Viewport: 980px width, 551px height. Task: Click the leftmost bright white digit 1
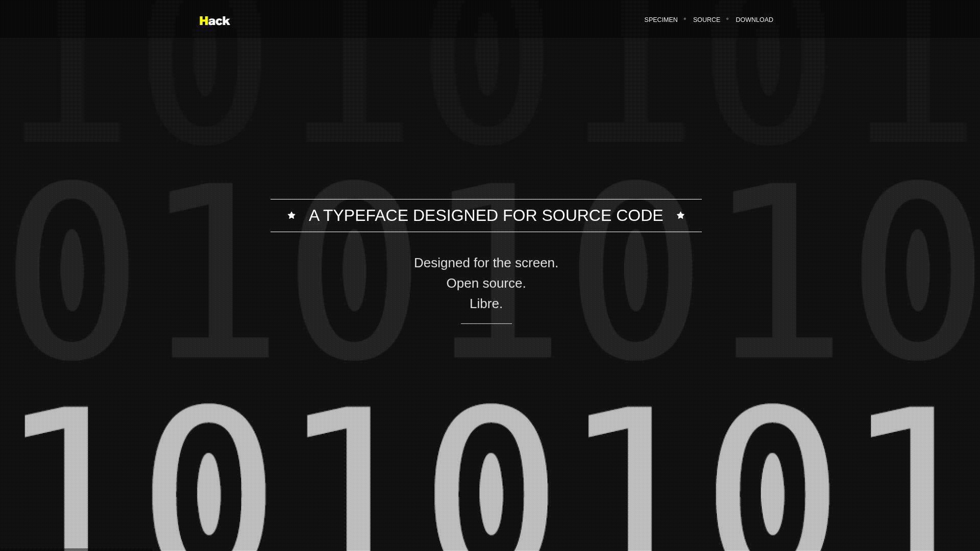(x=76, y=480)
